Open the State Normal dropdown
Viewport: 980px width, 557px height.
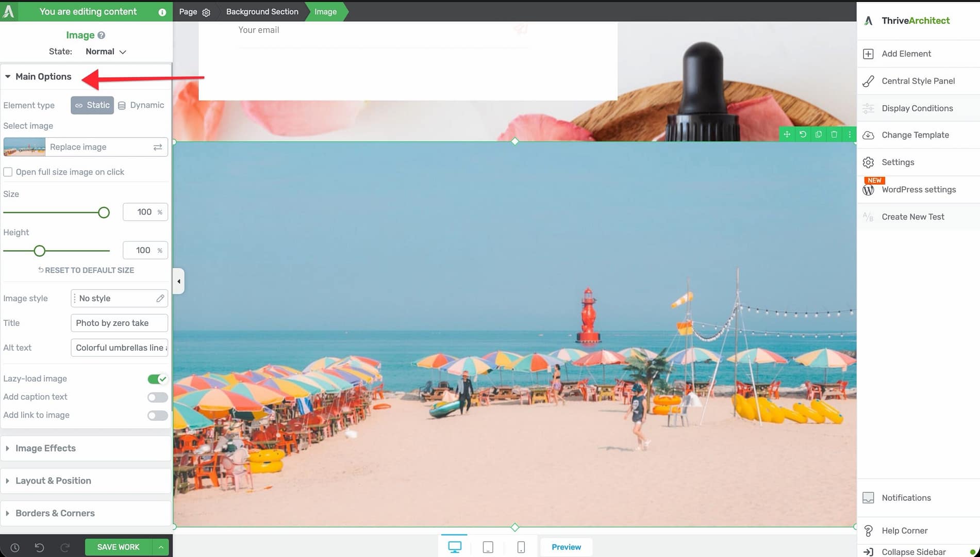click(106, 52)
